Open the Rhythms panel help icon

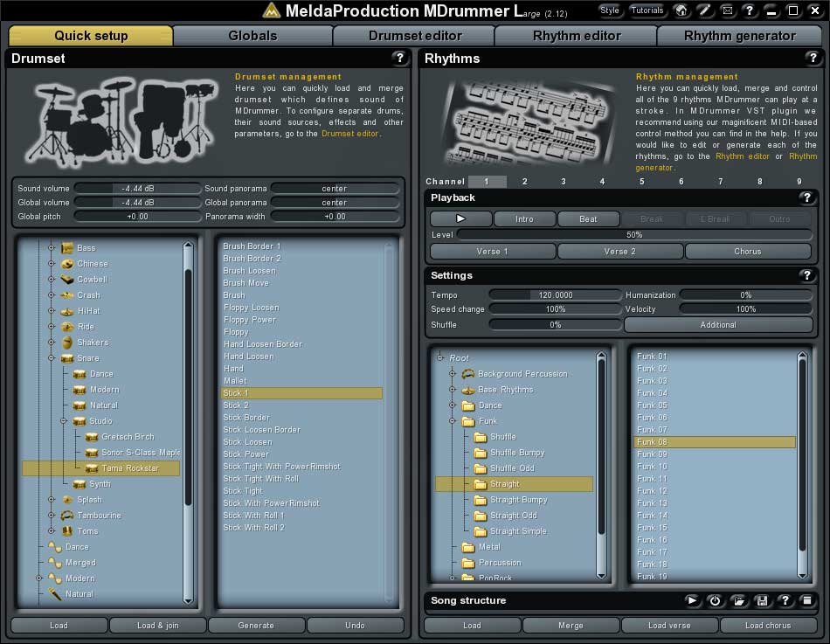coord(813,58)
